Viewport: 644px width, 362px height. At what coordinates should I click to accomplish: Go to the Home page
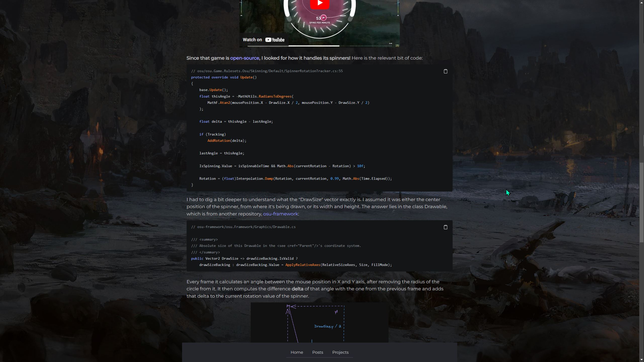tap(297, 352)
